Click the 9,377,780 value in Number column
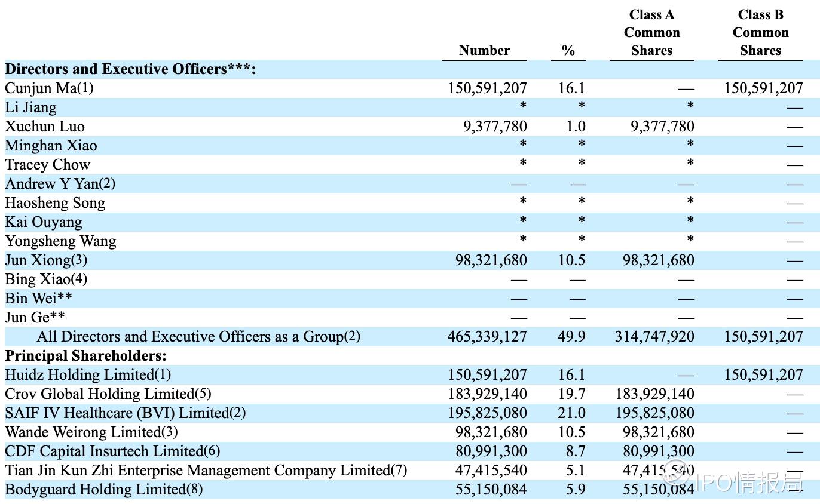 coord(495,127)
